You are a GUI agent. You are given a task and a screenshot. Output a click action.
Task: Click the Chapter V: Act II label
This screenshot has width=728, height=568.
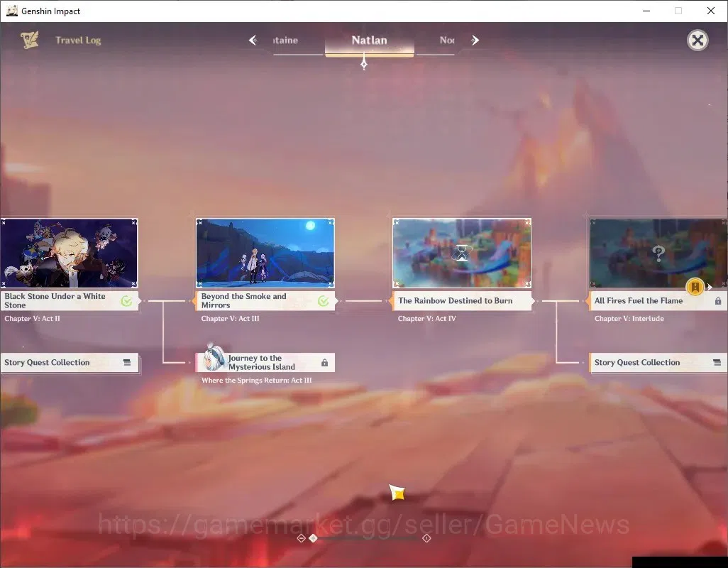(32, 319)
